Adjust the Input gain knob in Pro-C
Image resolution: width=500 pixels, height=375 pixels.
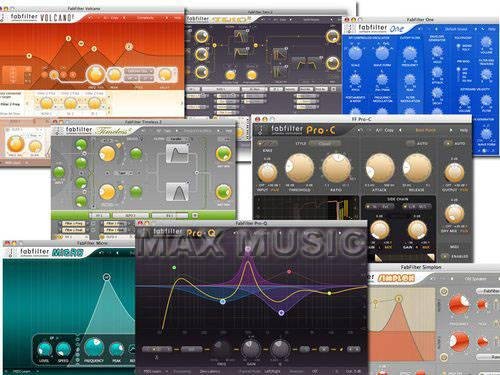click(267, 172)
